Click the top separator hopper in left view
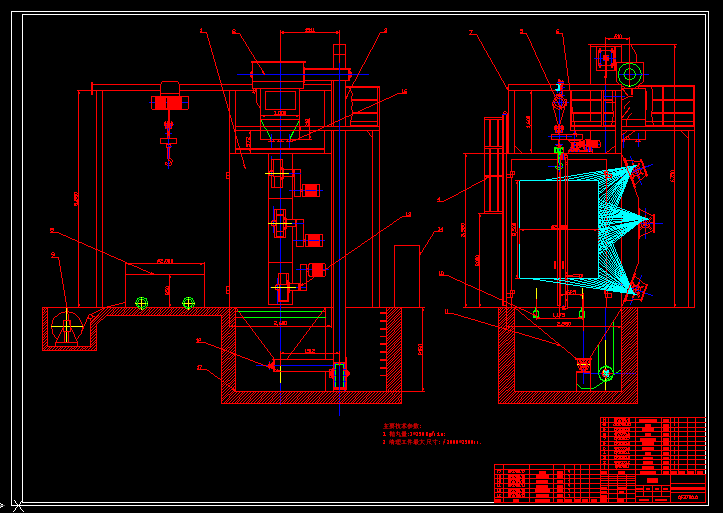The width and height of the screenshot is (723, 513). [x=281, y=100]
